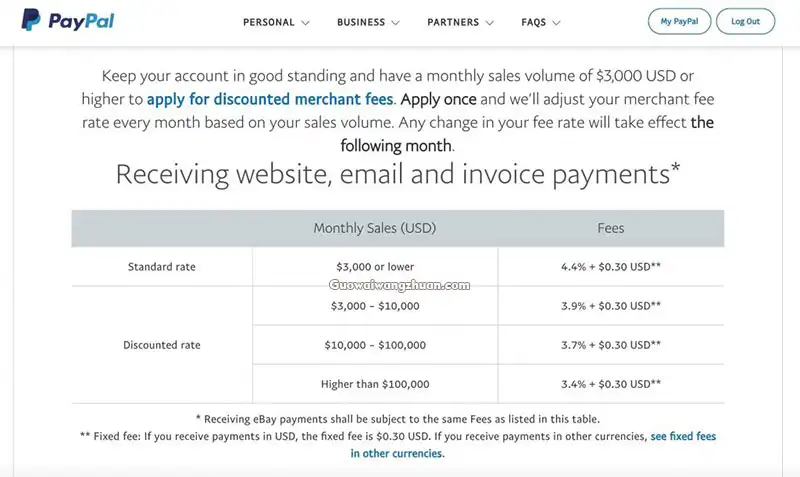800x477 pixels.
Task: Click the 4.4% + $0.30 USD fee
Action: point(611,267)
